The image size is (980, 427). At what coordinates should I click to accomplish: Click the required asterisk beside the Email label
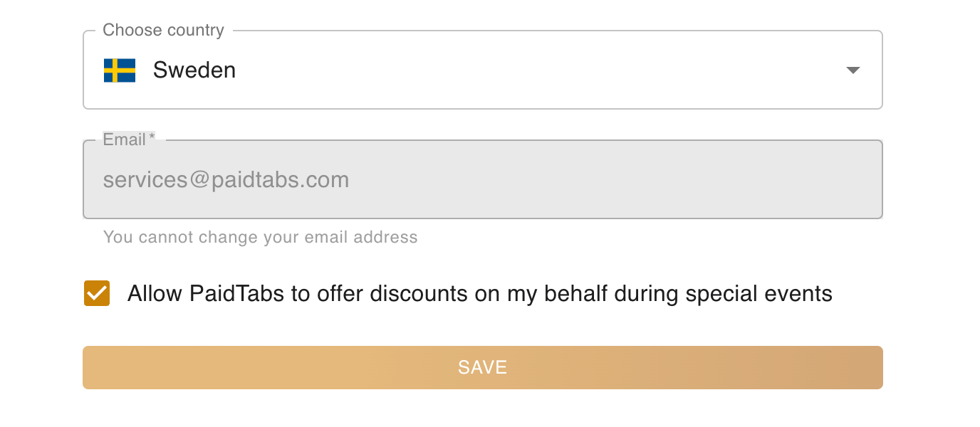click(152, 139)
